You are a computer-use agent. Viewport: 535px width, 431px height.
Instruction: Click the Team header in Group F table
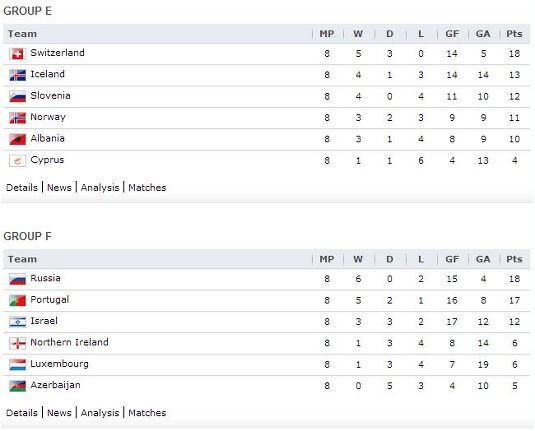click(x=22, y=259)
